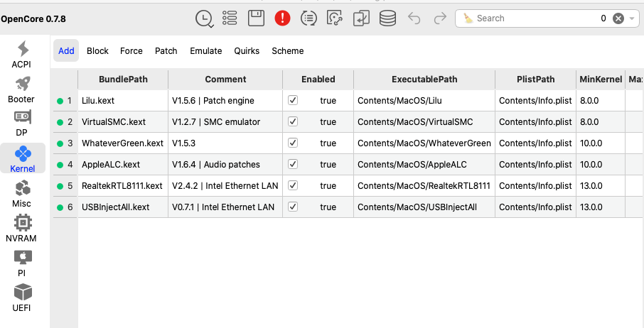Expand the search field dropdown arrow
Image resolution: width=644 pixels, height=328 pixels.
click(633, 19)
